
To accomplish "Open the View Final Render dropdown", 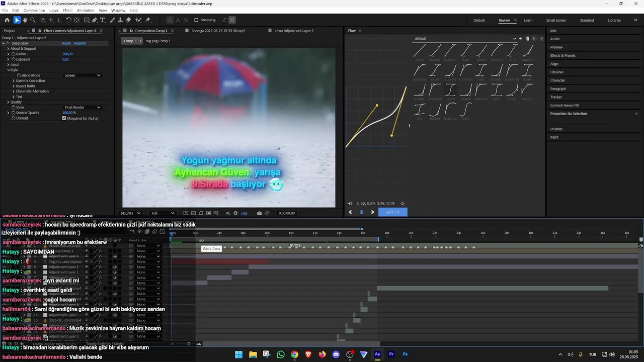I will click(83, 107).
